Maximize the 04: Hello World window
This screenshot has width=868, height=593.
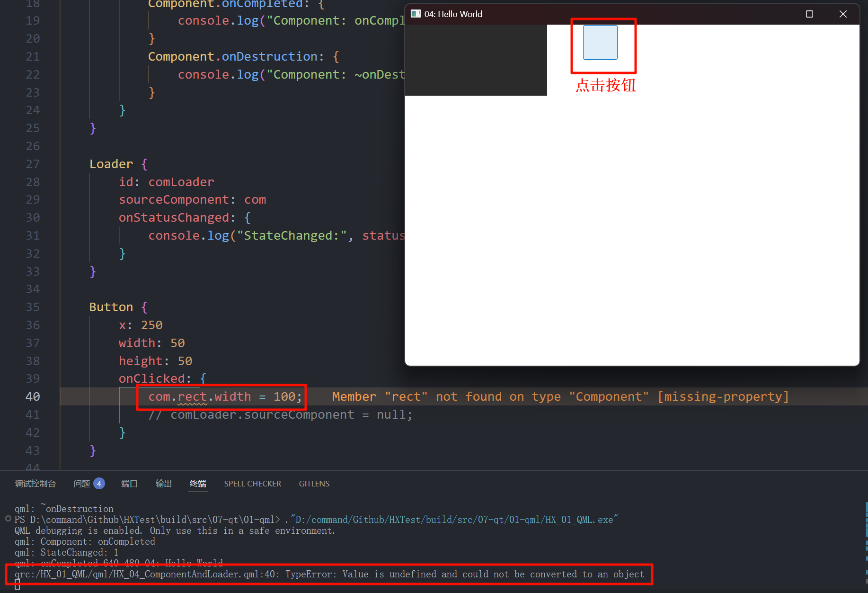809,14
